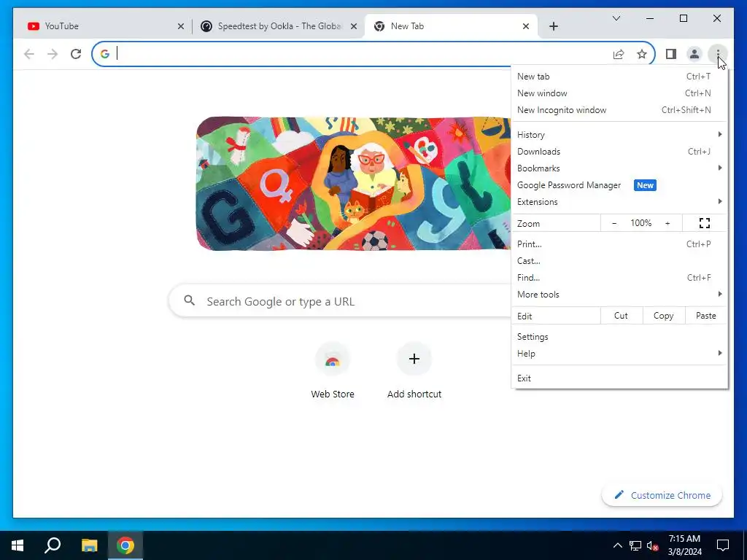
Task: Click Cut in the Edit row
Action: tap(622, 316)
